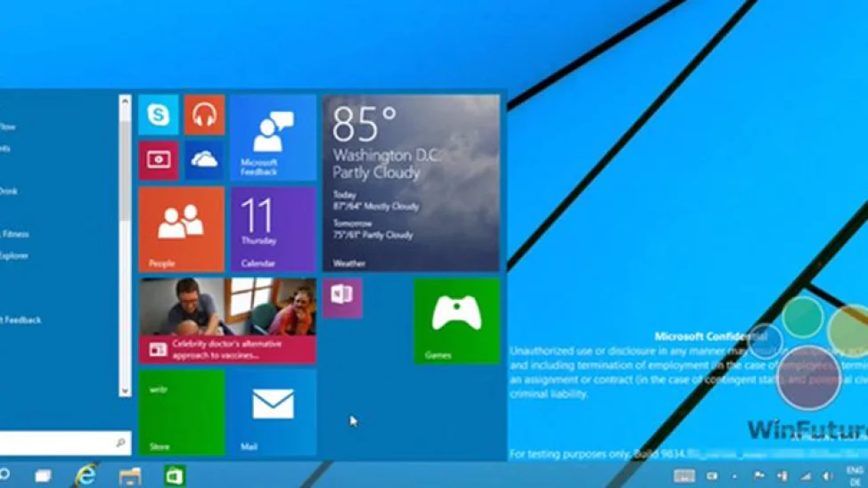Select the Fitness entry in the app list
Screen dimensions: 868x488
pyautogui.click(x=15, y=234)
